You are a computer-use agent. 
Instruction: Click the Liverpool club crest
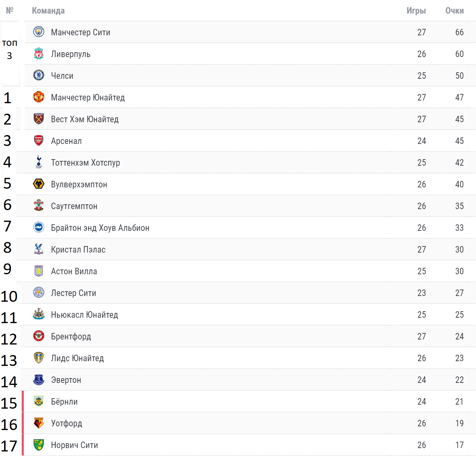[x=39, y=54]
